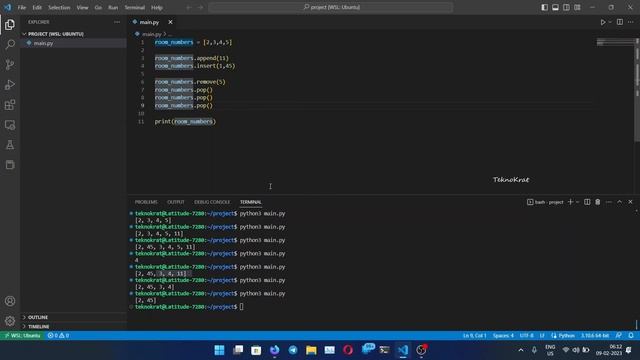This screenshot has height=360, width=640.
Task: Switch to DEBUG CONSOLE tab
Action: point(212,202)
